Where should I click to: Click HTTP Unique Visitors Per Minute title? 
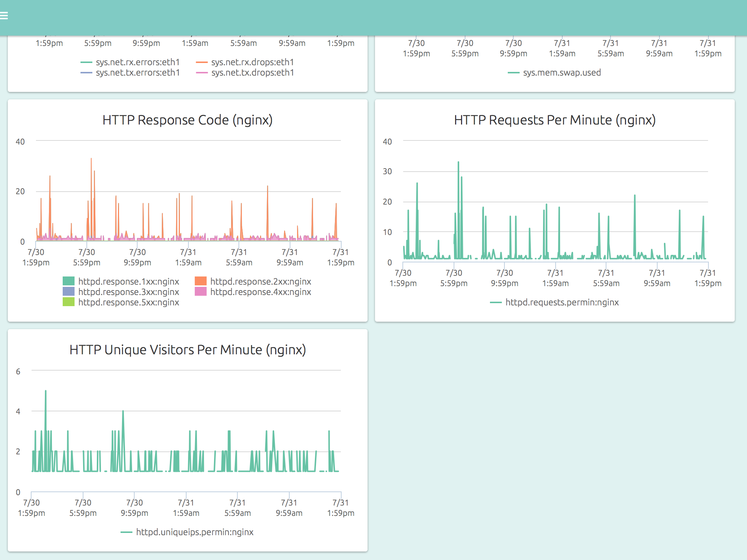tap(187, 350)
